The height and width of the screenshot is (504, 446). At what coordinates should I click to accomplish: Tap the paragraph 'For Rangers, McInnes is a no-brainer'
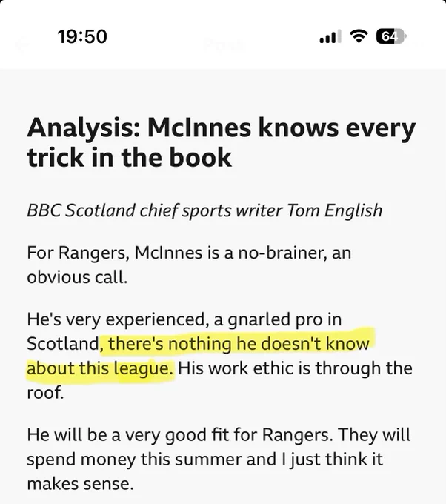coord(189,253)
